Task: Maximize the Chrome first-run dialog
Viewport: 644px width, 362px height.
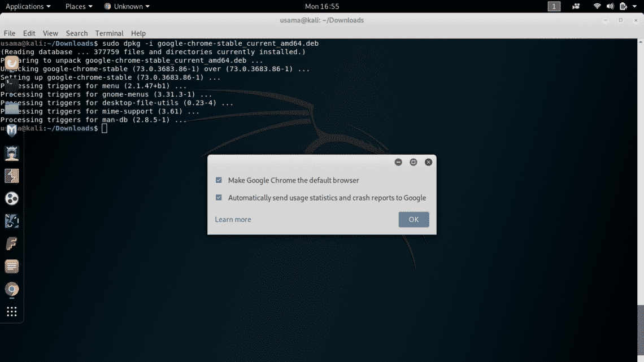Action: point(413,162)
